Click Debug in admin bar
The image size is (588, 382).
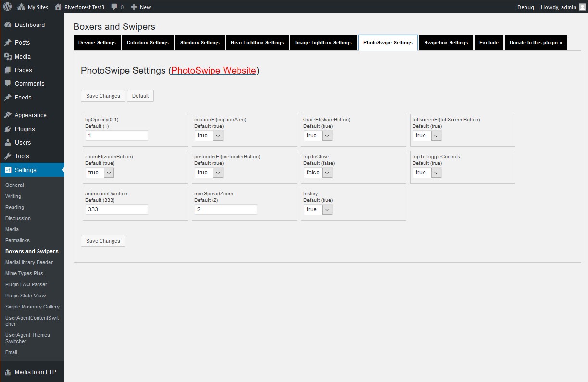click(x=525, y=7)
